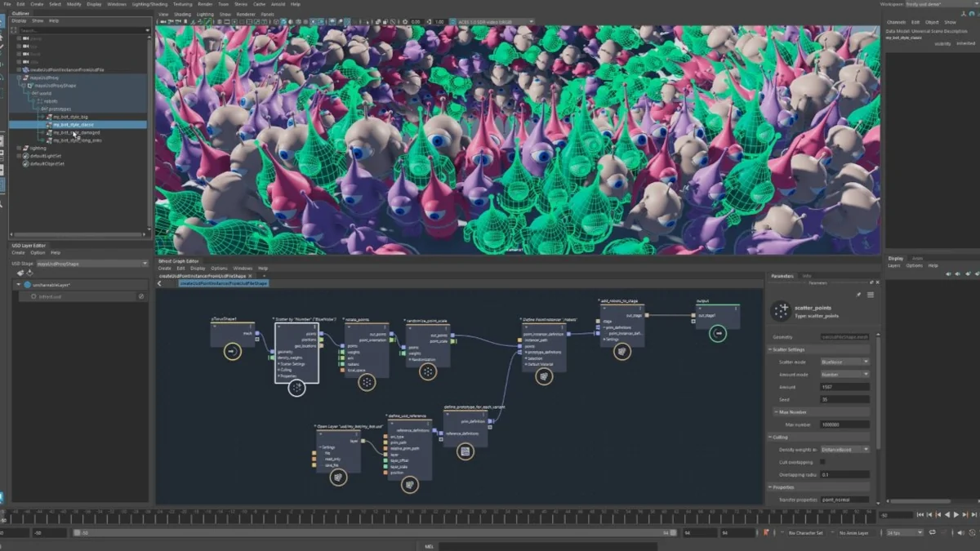Open the viewport color space ACES dropdown
Image resolution: width=980 pixels, height=551 pixels.
coord(495,22)
